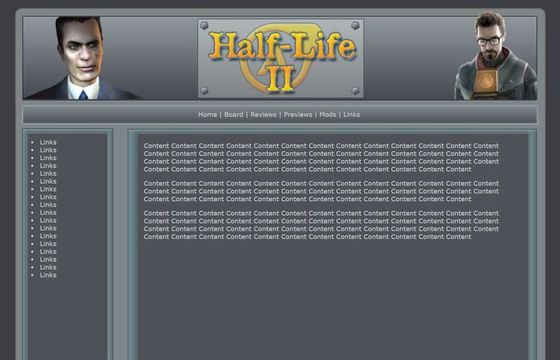Visit the Previews page

(298, 115)
